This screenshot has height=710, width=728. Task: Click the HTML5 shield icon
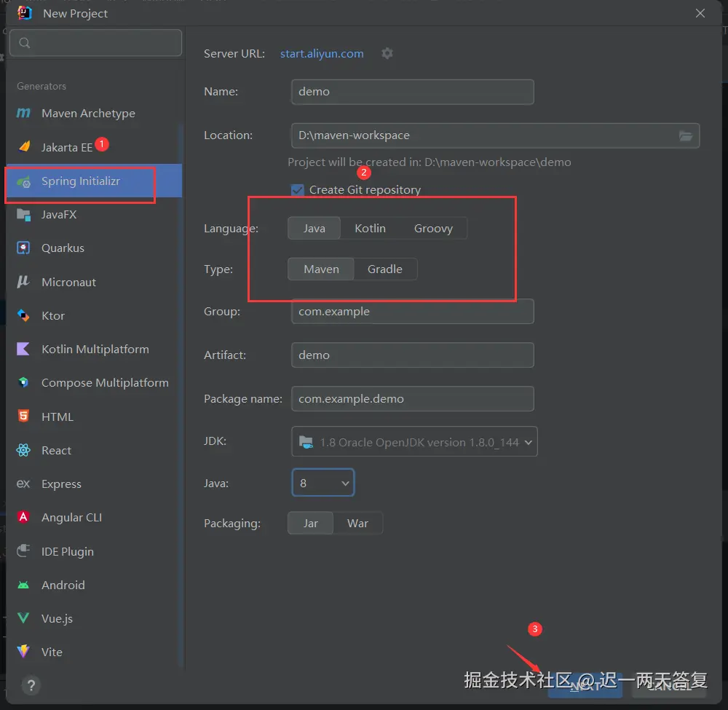pos(23,416)
